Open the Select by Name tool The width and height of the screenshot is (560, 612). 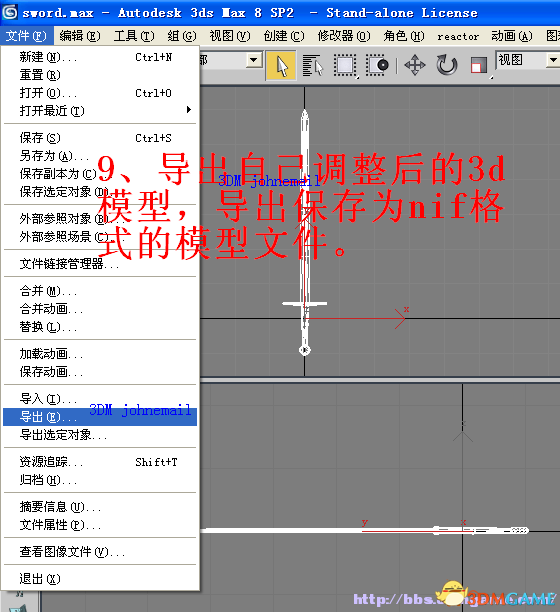(x=313, y=66)
